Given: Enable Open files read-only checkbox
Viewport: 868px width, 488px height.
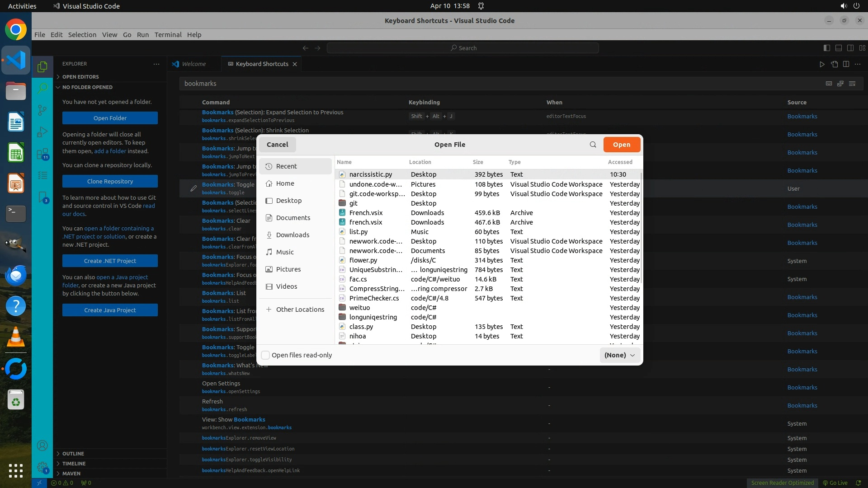Looking at the screenshot, I should [266, 355].
